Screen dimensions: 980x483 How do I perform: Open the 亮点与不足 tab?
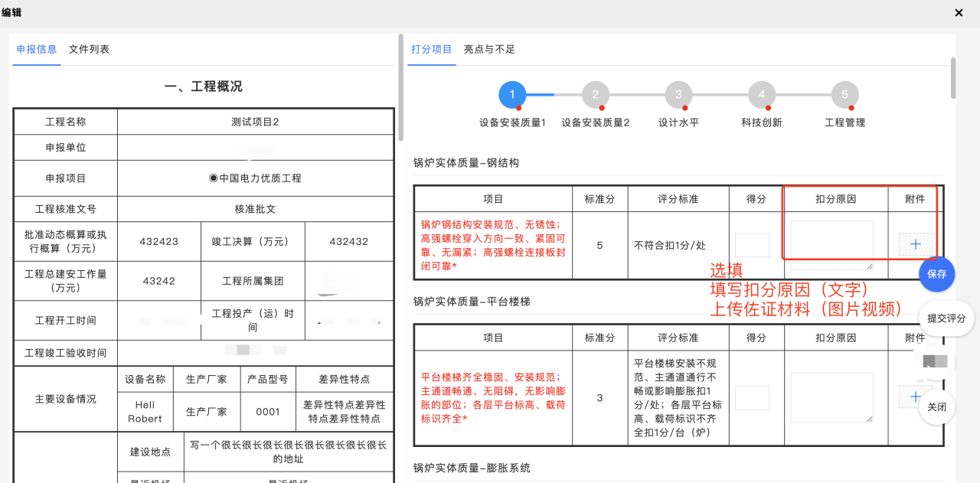pyautogui.click(x=489, y=49)
